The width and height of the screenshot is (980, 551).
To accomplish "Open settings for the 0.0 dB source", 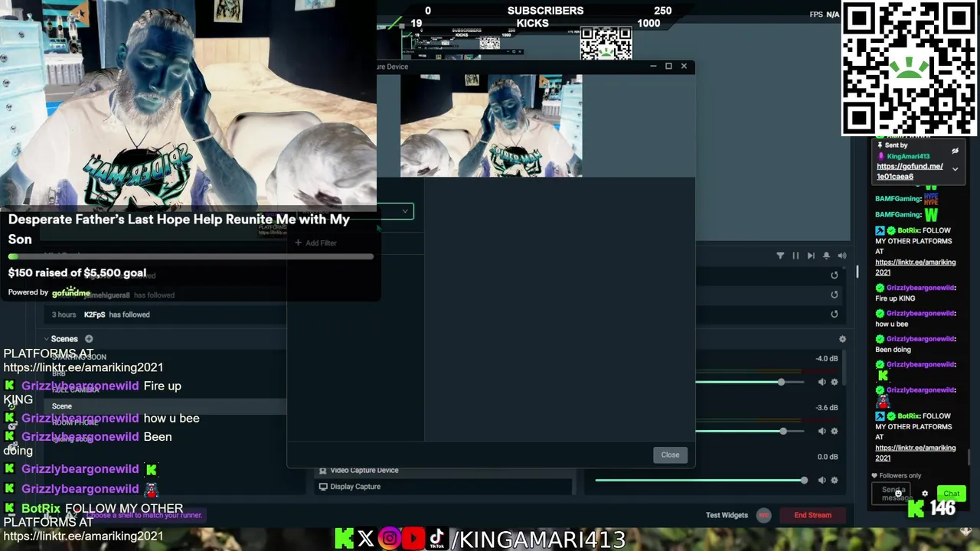I will [x=835, y=480].
